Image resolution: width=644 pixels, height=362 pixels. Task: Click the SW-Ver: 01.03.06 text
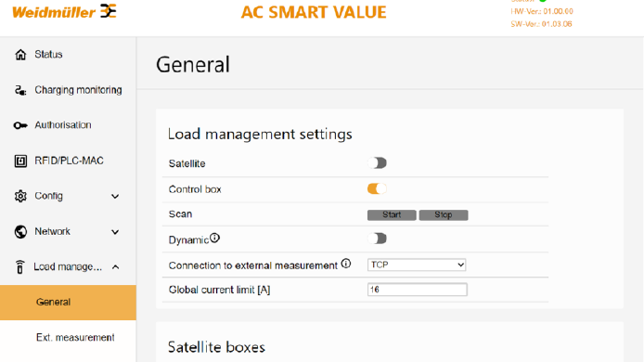[x=541, y=24]
